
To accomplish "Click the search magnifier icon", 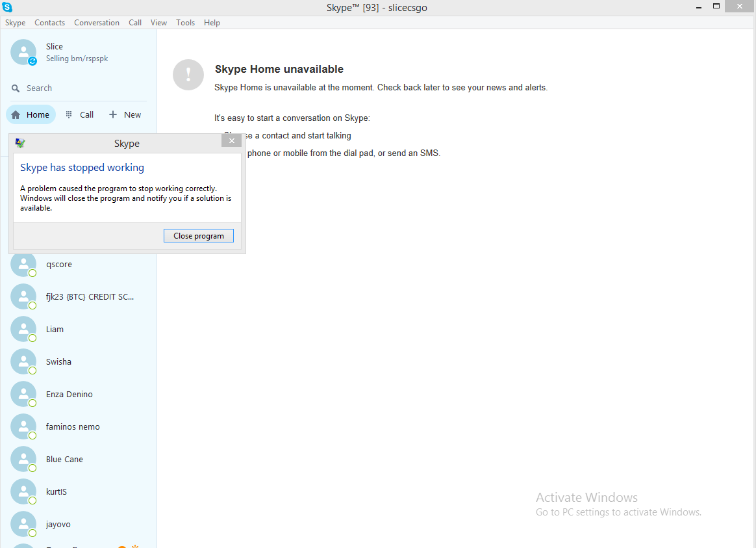I will pos(16,88).
